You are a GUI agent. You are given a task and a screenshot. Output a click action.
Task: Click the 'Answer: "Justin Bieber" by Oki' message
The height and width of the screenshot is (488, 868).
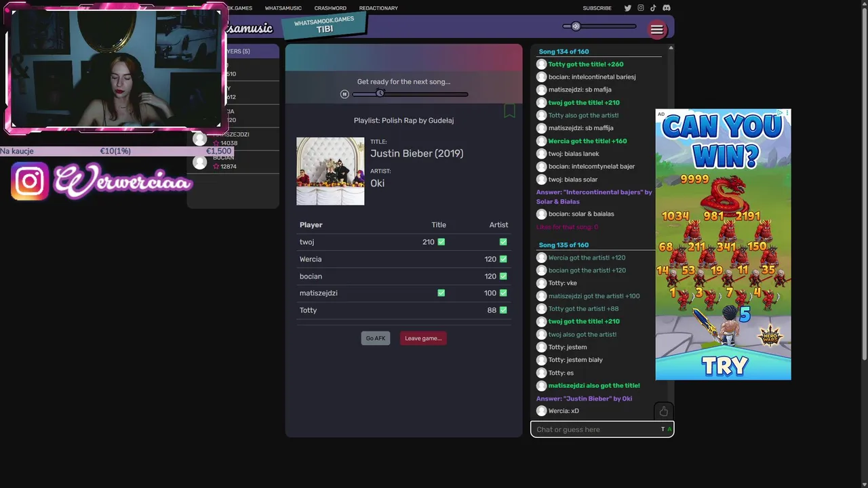pos(584,399)
